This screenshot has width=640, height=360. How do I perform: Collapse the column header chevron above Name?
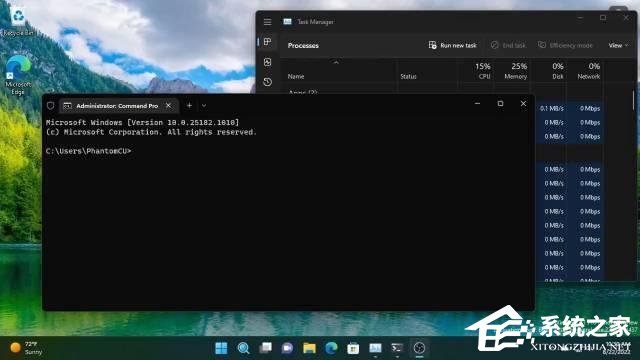(336, 62)
